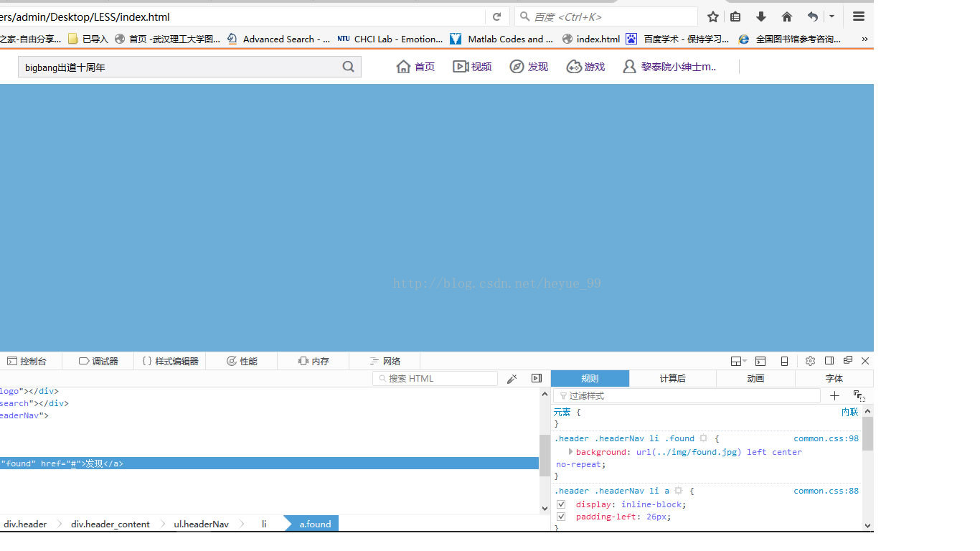
Task: Open the bookmarks overflow chevron
Action: 864,39
